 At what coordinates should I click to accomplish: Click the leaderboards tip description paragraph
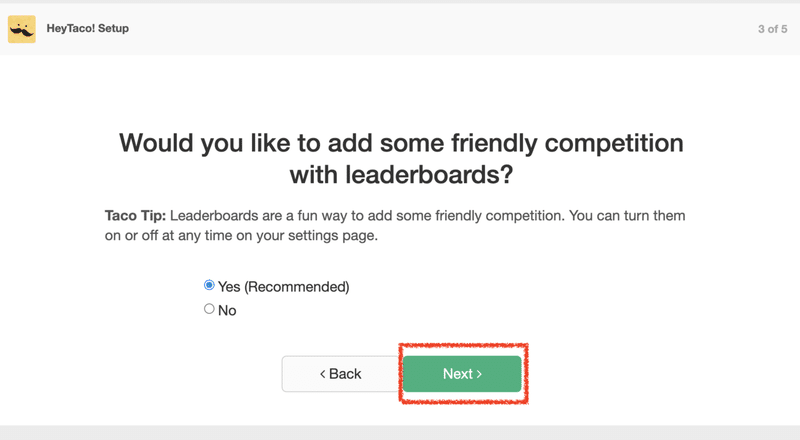(x=400, y=226)
